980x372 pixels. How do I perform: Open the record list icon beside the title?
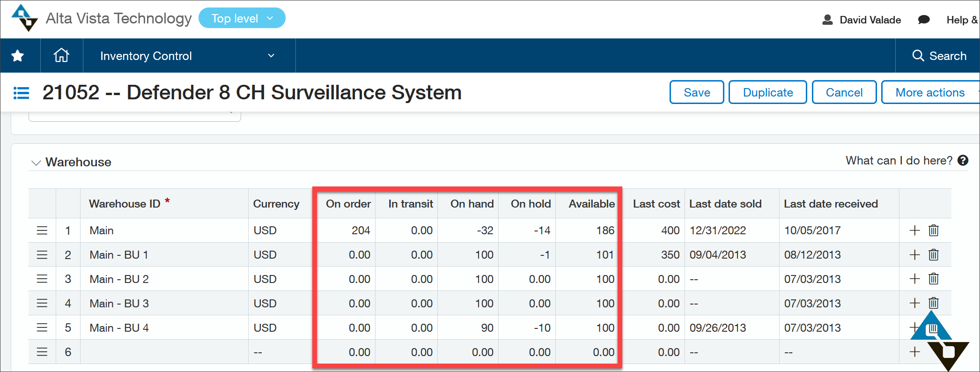pos(22,93)
